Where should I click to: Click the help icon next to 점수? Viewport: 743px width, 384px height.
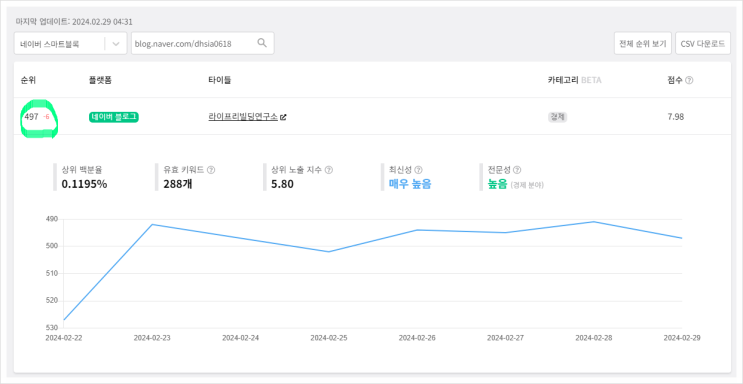689,81
